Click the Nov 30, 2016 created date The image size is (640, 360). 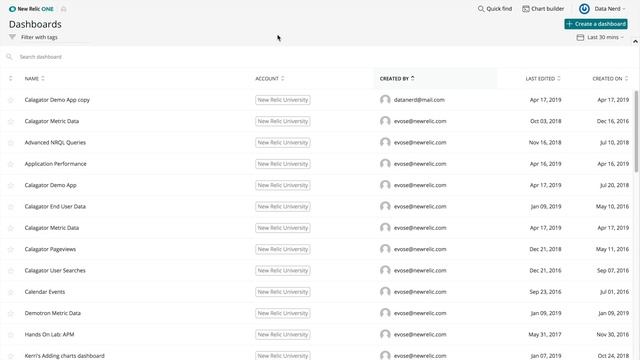613,334
